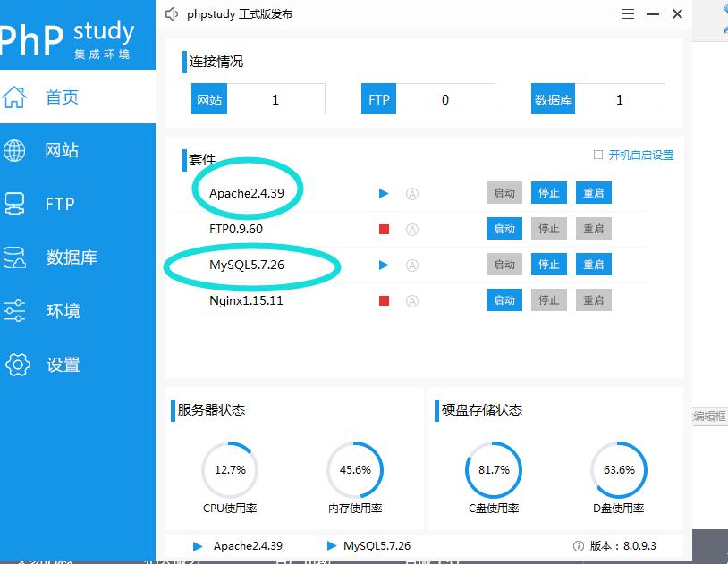Click the FTP server icon in sidebar
Image resolution: width=728 pixels, height=564 pixels.
pos(15,204)
